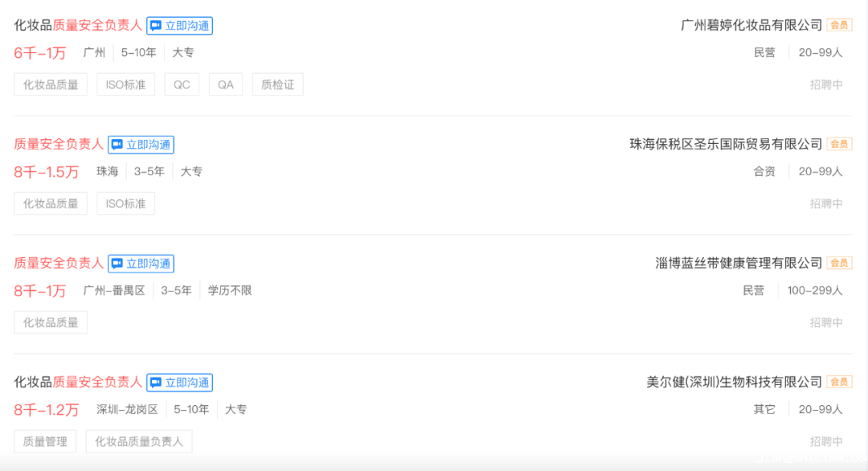868x471 pixels.
Task: Click 立即沟通 chat icon for 广州碧婷 job
Action: click(x=180, y=26)
